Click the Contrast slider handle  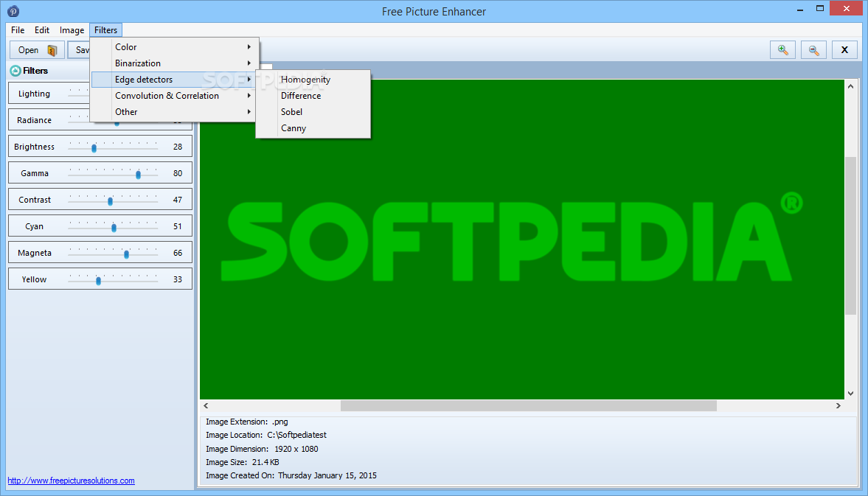pyautogui.click(x=110, y=201)
